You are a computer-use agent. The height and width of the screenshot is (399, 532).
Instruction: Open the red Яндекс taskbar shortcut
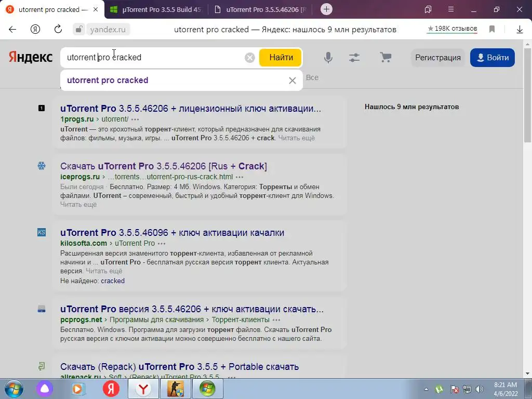(x=111, y=389)
